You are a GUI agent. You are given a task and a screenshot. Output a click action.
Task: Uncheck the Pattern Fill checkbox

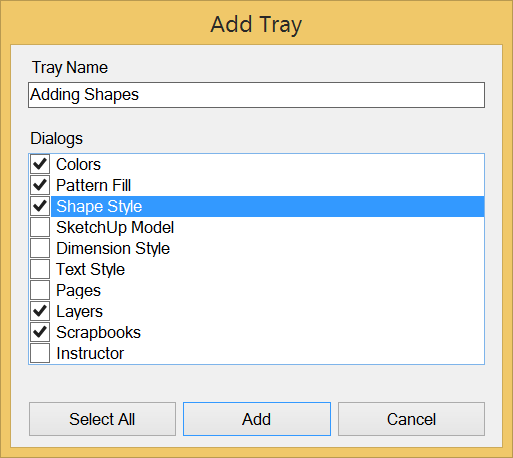point(40,185)
